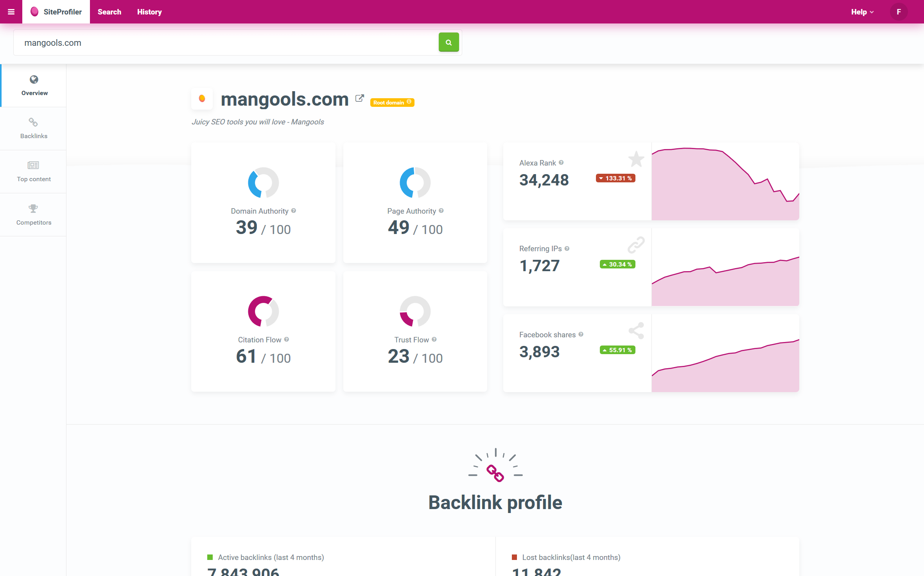Open the Help dropdown menu

pyautogui.click(x=861, y=11)
